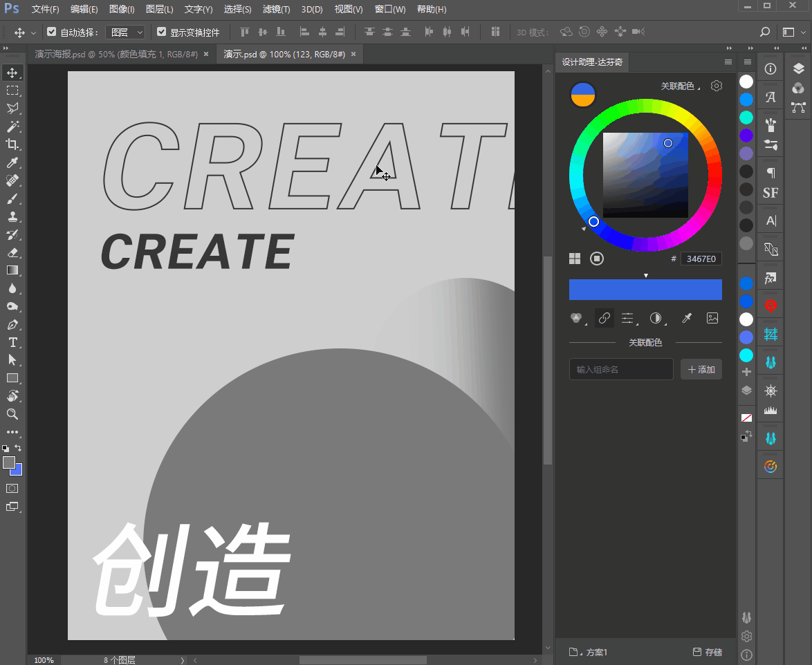
Task: Click the gear settings icon beside 关联配色
Action: [x=716, y=86]
